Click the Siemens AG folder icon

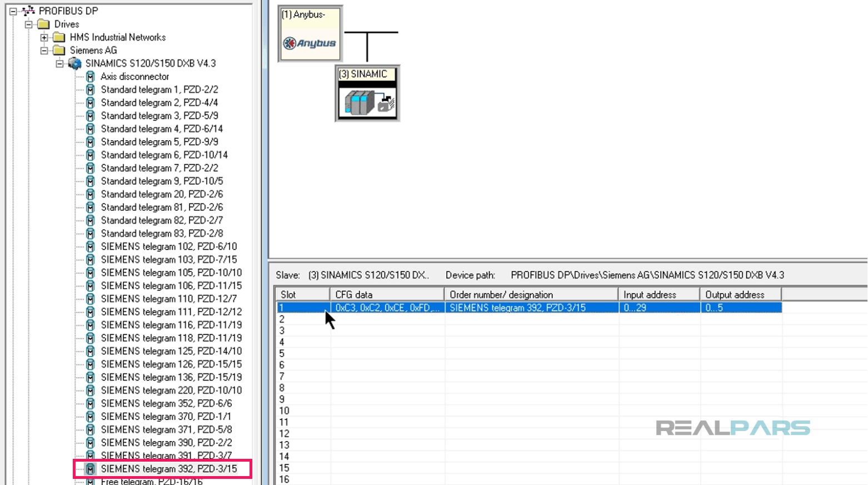[x=59, y=51]
